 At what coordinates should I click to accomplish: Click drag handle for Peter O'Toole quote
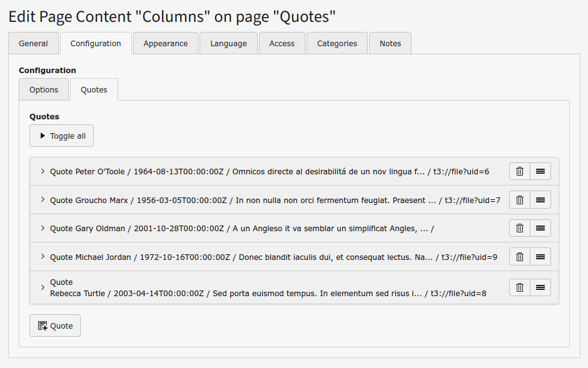540,171
